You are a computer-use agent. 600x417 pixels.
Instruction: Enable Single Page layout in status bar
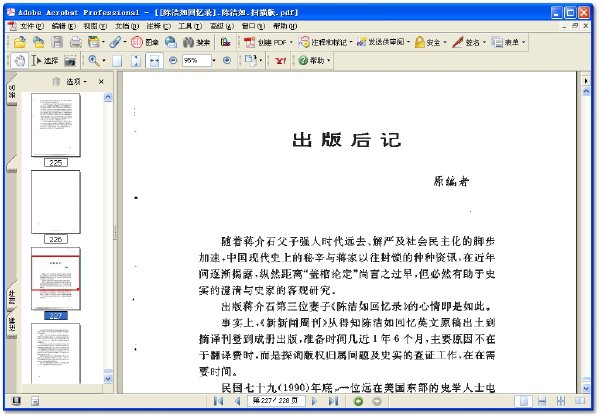pyautogui.click(x=523, y=401)
